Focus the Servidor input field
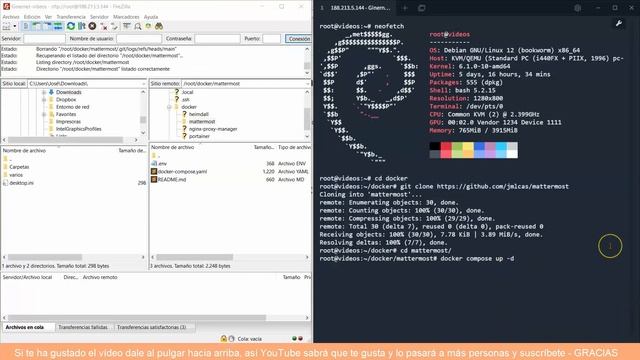 [x=44, y=39]
